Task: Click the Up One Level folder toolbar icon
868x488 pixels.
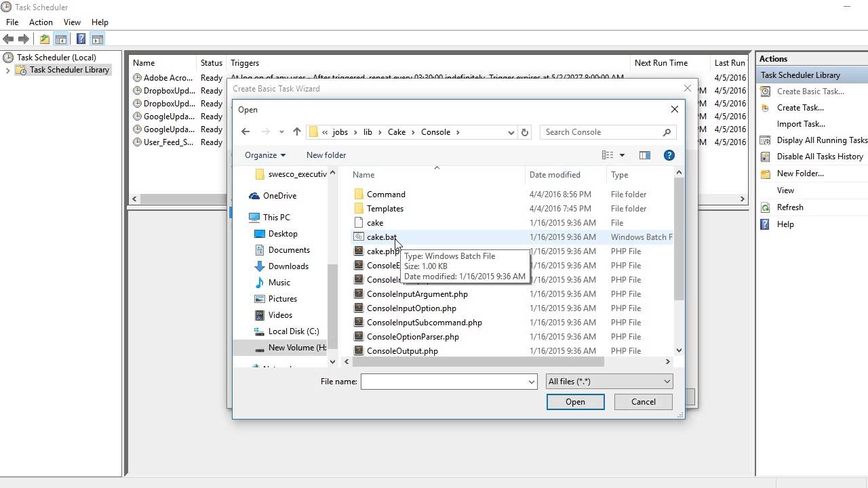Action: [x=45, y=39]
